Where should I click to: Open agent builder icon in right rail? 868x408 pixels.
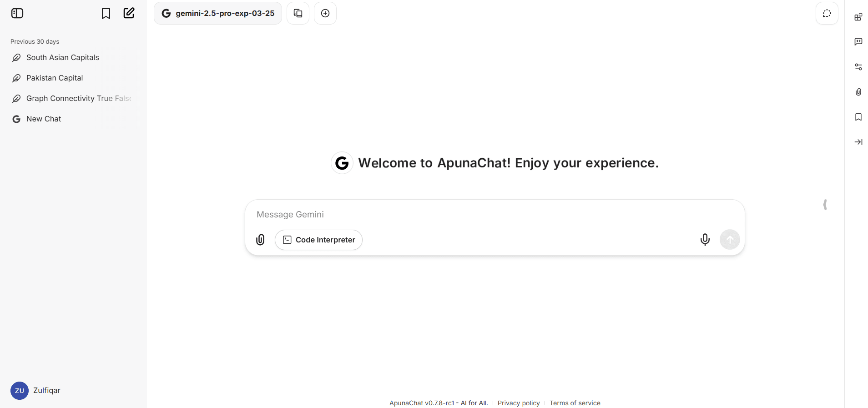pos(858,17)
